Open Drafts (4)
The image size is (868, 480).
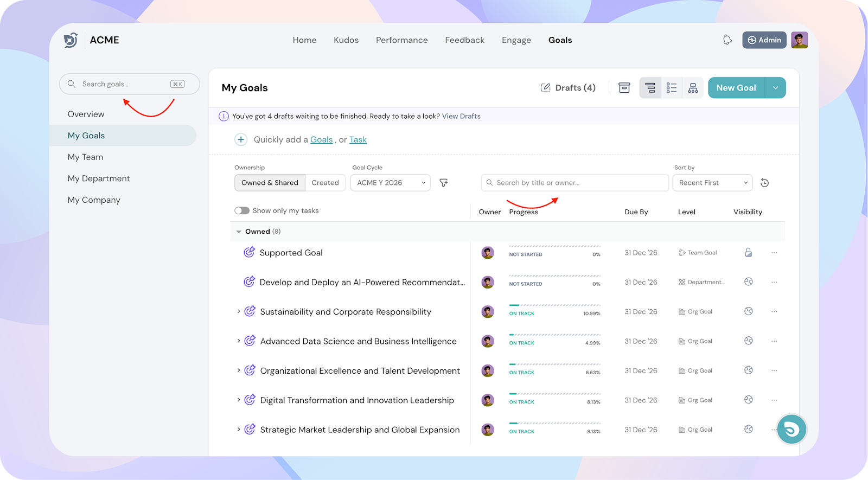coord(568,88)
